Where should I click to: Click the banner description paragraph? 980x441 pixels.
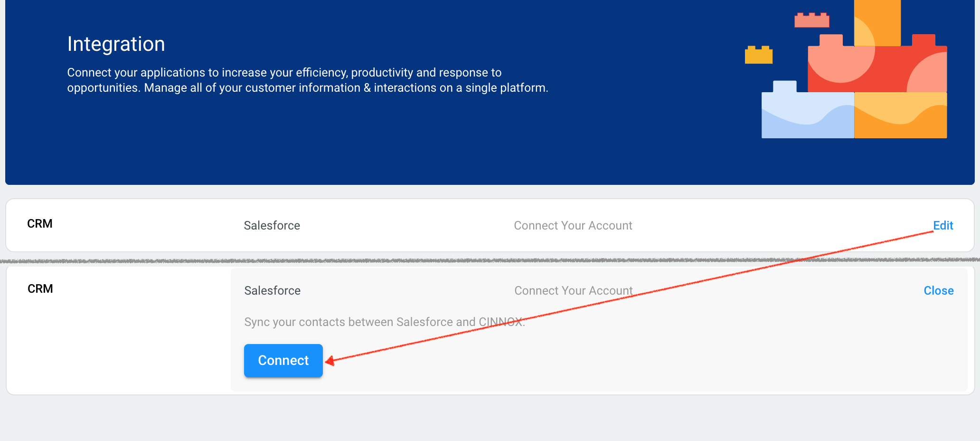307,80
